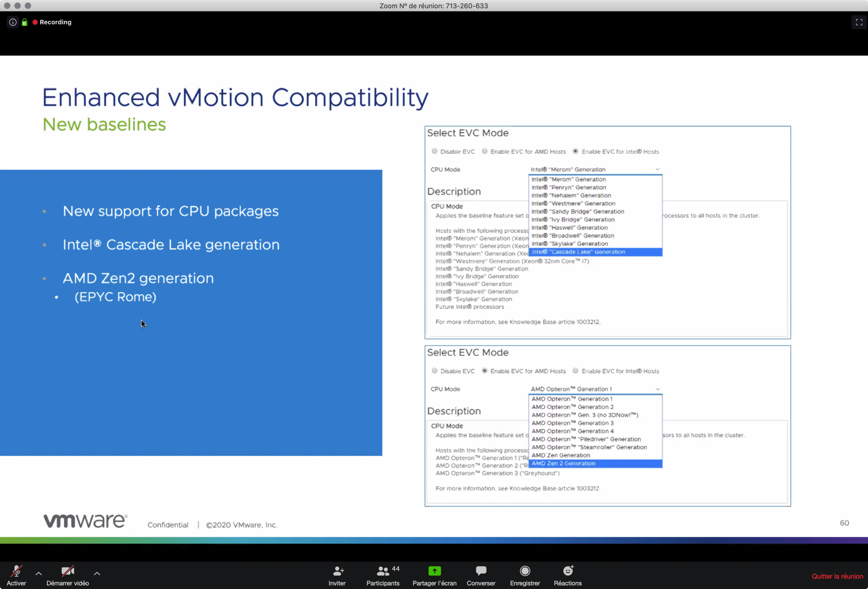The image size is (868, 589).
Task: Click the macOS green zoom window button
Action: tap(28, 6)
